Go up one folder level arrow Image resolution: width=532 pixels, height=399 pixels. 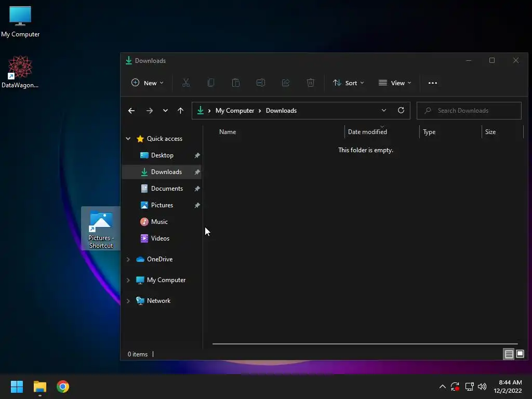point(180,111)
